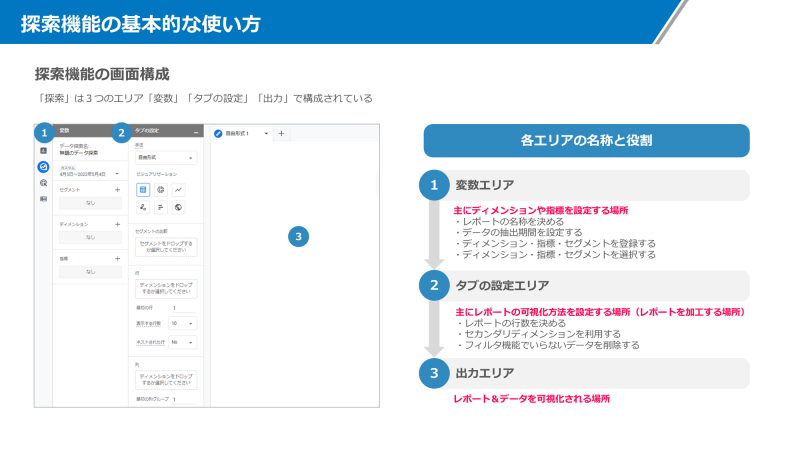Open the Advertising icon in left sidebar
Viewport: 800px width, 450px height.
pyautogui.click(x=43, y=183)
